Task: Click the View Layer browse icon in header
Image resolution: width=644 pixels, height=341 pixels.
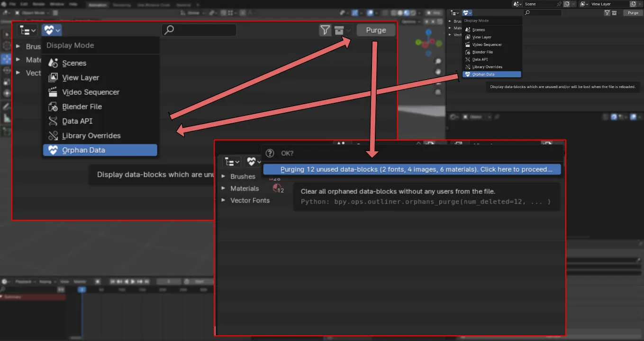Action: pyautogui.click(x=583, y=4)
